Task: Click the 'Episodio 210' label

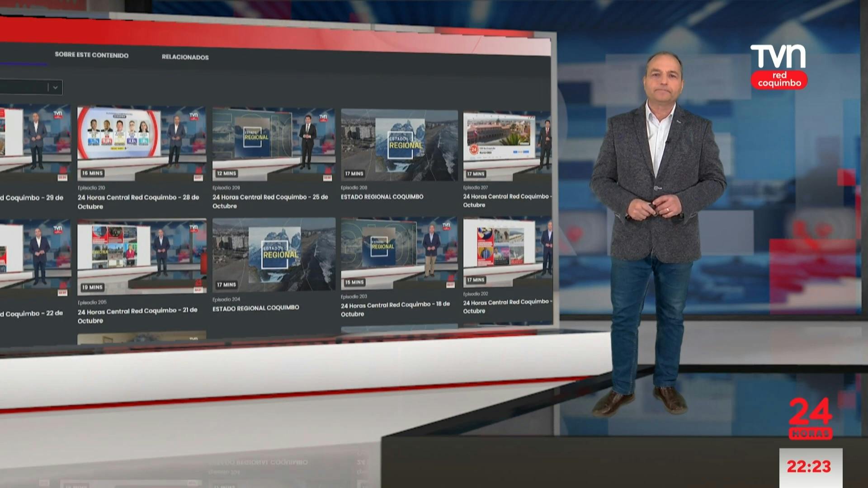Action: click(x=91, y=188)
